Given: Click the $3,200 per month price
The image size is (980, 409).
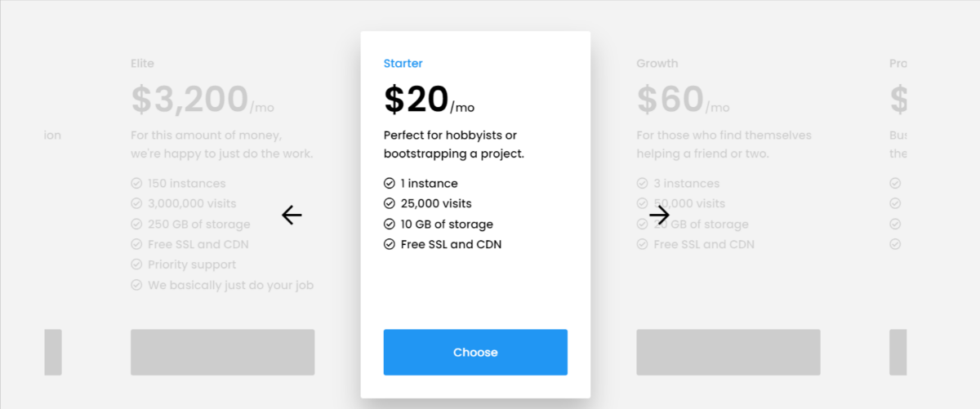Looking at the screenshot, I should pyautogui.click(x=203, y=100).
